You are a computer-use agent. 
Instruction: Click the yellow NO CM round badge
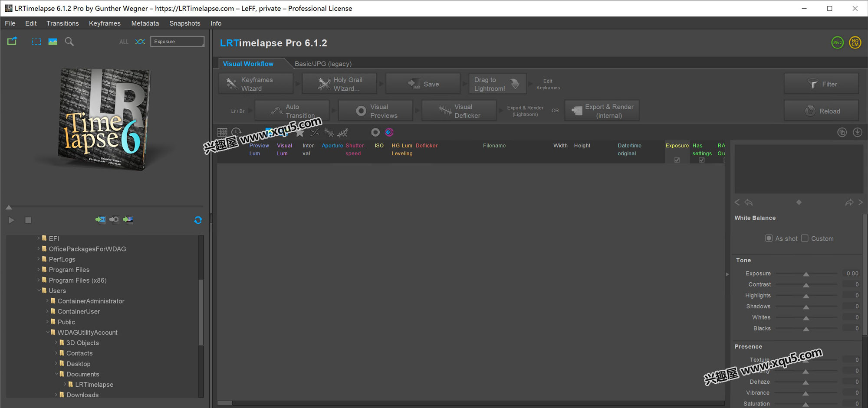pyautogui.click(x=855, y=42)
